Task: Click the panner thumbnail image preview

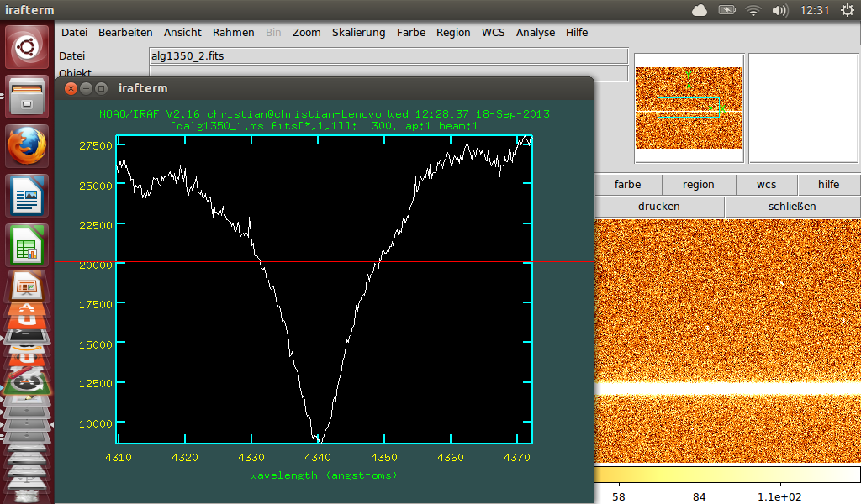Action: (x=689, y=108)
